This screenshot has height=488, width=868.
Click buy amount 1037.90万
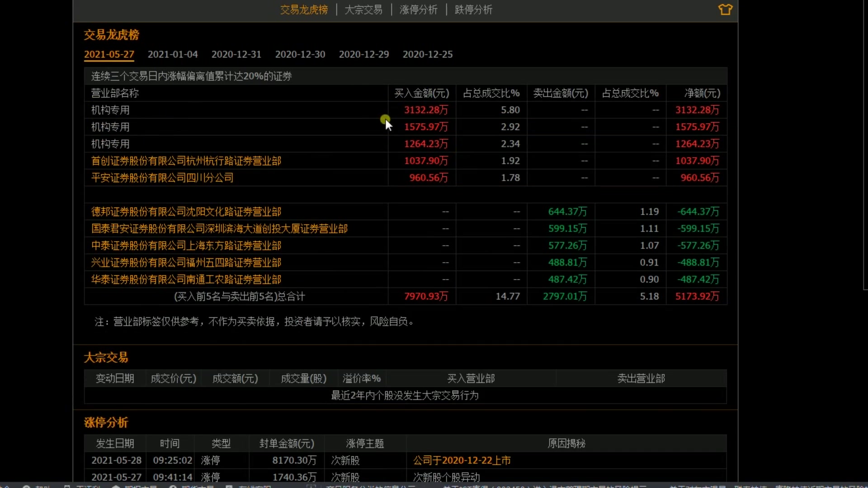tap(426, 161)
